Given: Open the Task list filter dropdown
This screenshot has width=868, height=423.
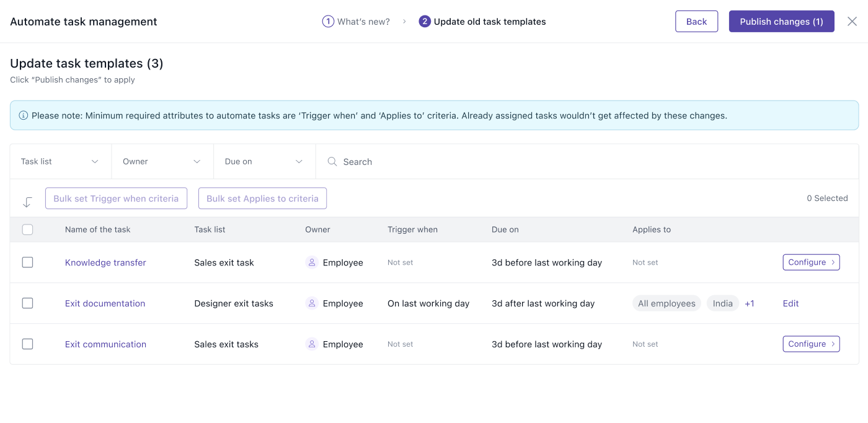Looking at the screenshot, I should point(60,162).
